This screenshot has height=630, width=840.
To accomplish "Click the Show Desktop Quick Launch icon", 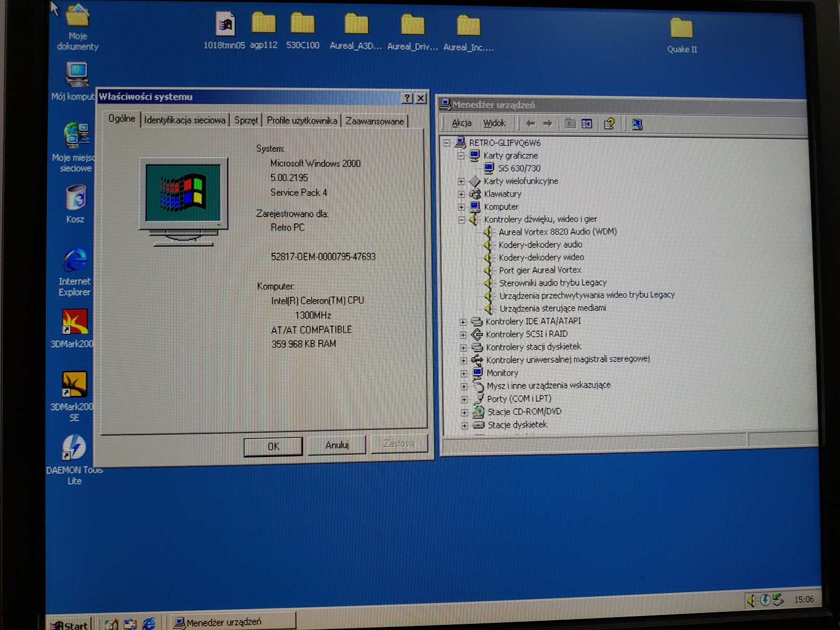I will pyautogui.click(x=111, y=624).
